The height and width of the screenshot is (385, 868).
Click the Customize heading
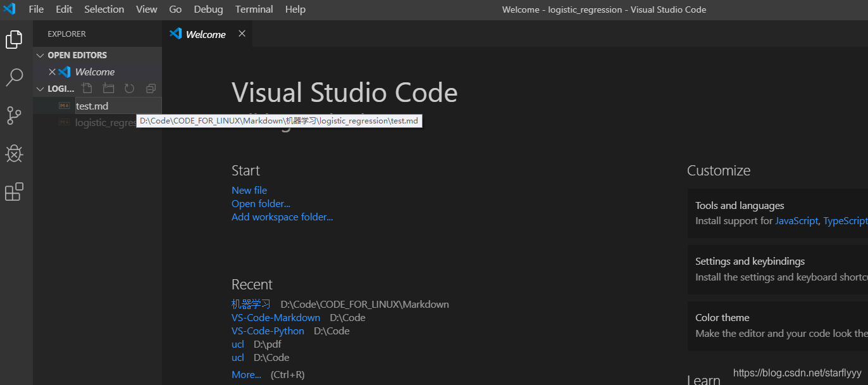(x=719, y=170)
